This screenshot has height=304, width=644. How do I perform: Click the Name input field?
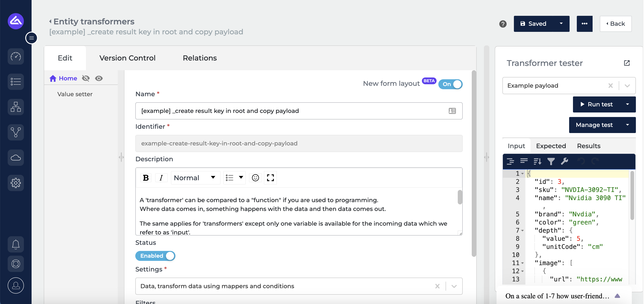pos(299,111)
